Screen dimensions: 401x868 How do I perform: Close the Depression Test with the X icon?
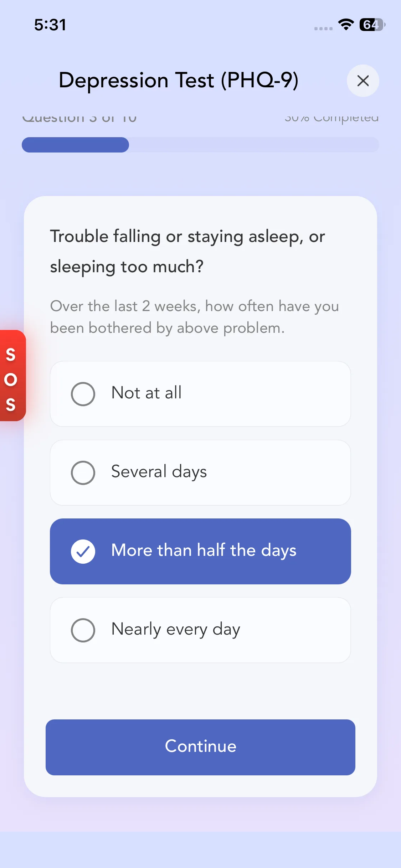(x=363, y=81)
